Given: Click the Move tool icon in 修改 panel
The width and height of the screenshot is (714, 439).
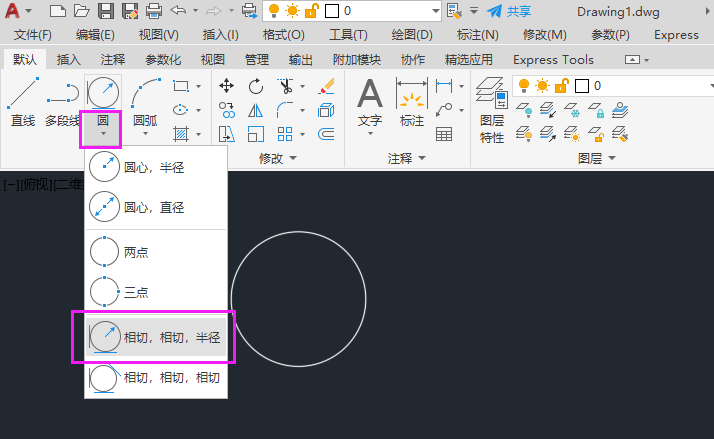Looking at the screenshot, I should [226, 86].
